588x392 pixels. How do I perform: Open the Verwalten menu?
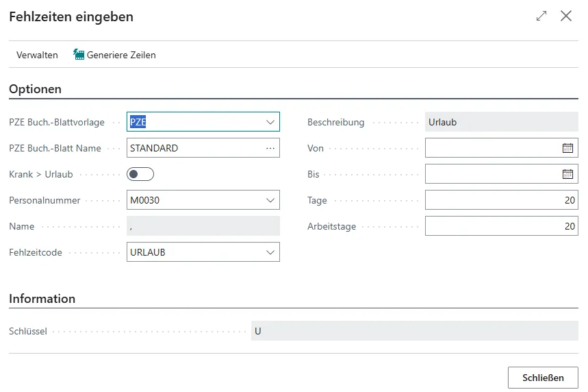37,55
